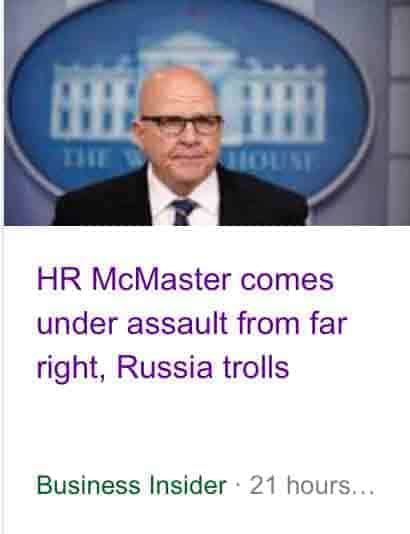Select the Business Insider source label

[x=131, y=485]
